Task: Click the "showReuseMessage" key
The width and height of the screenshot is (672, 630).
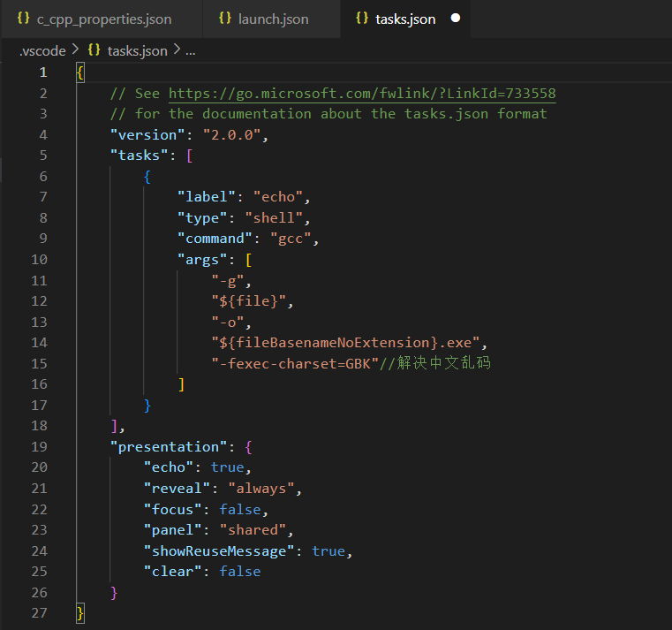Action: pos(219,551)
